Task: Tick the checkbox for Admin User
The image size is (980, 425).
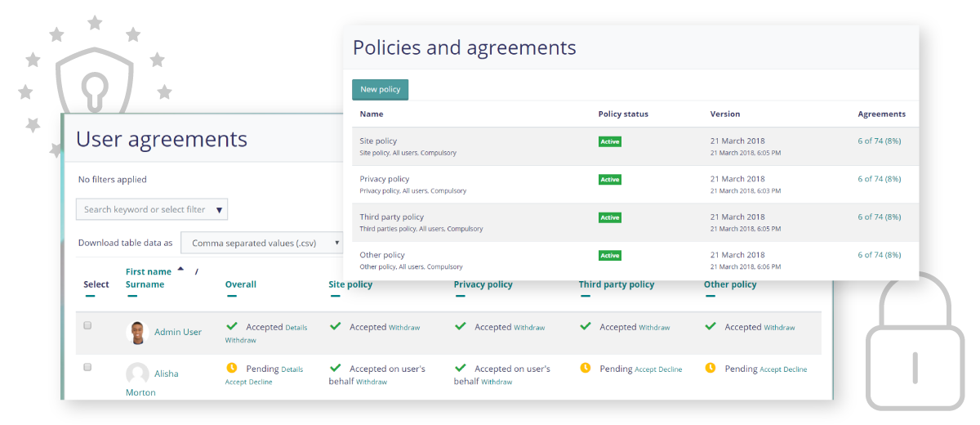Action: (87, 325)
